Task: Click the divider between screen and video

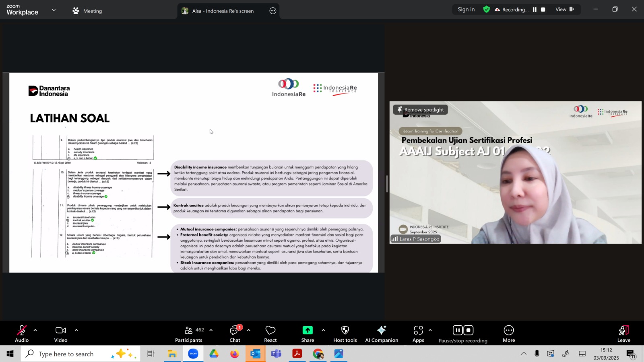Action: click(x=387, y=184)
